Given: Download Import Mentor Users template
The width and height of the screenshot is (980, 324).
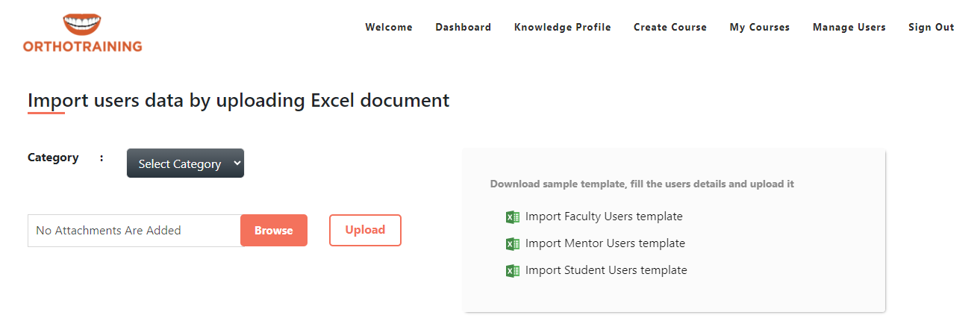Looking at the screenshot, I should pos(605,244).
